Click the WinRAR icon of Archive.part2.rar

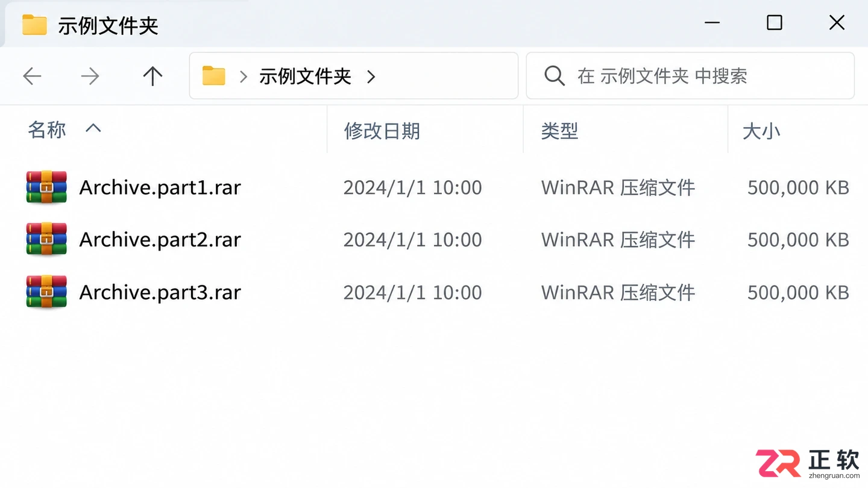(46, 240)
